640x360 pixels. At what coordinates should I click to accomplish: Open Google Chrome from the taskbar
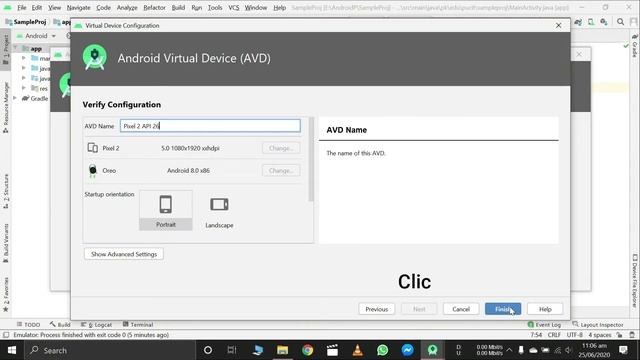(x=307, y=350)
